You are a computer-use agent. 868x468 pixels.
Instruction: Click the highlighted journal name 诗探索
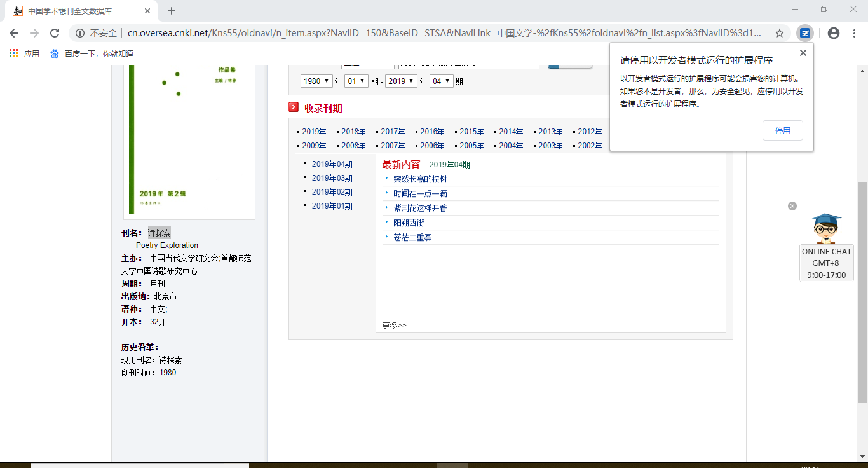159,233
